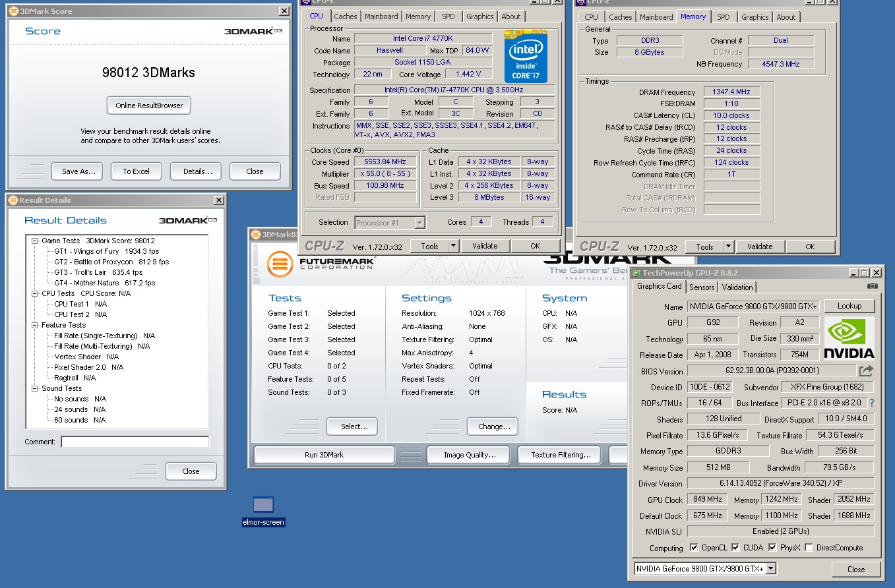Select the 60 sounds row
Viewport: 895px width, 588px height.
(x=80, y=420)
